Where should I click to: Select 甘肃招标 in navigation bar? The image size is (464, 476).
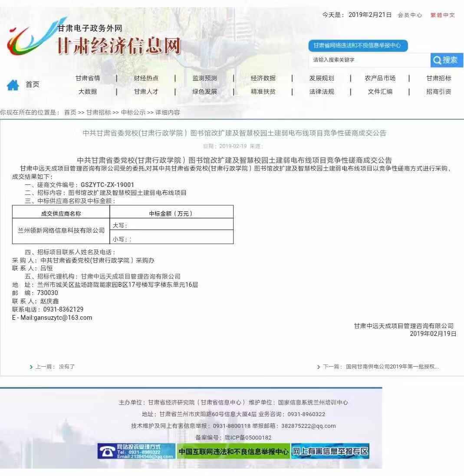[438, 78]
